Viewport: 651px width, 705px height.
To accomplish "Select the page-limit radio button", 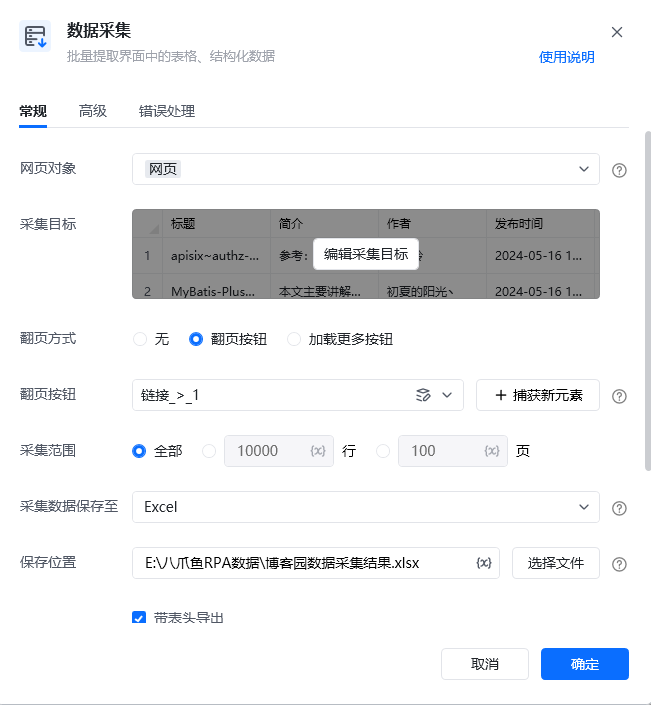I will 383,451.
